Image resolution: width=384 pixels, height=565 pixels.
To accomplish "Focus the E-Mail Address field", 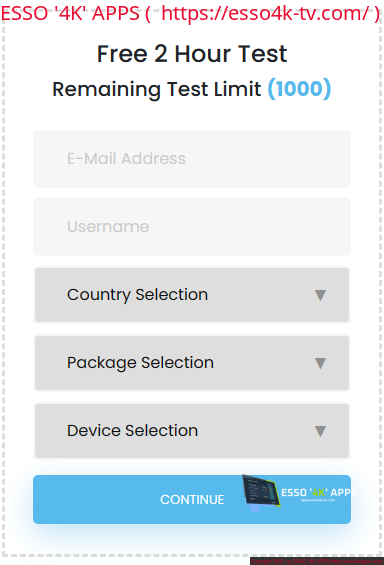I will 192,159.
